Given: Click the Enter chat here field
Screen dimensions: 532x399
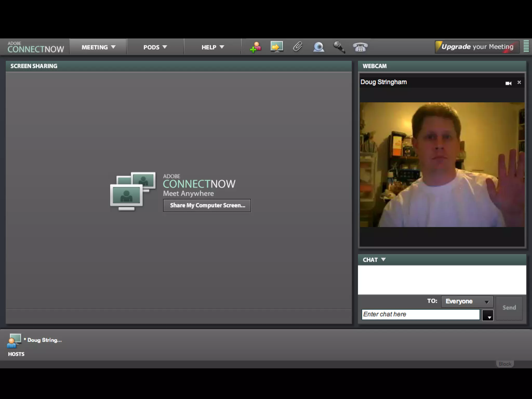Looking at the screenshot, I should [x=420, y=314].
